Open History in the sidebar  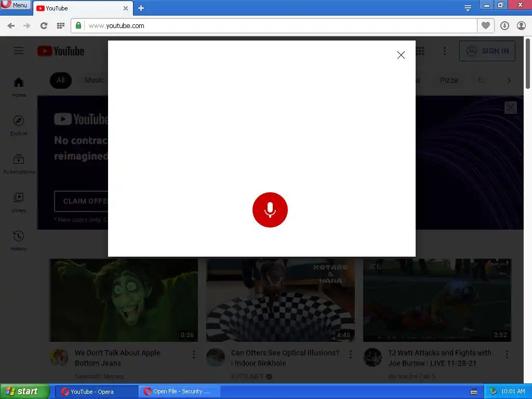click(19, 241)
